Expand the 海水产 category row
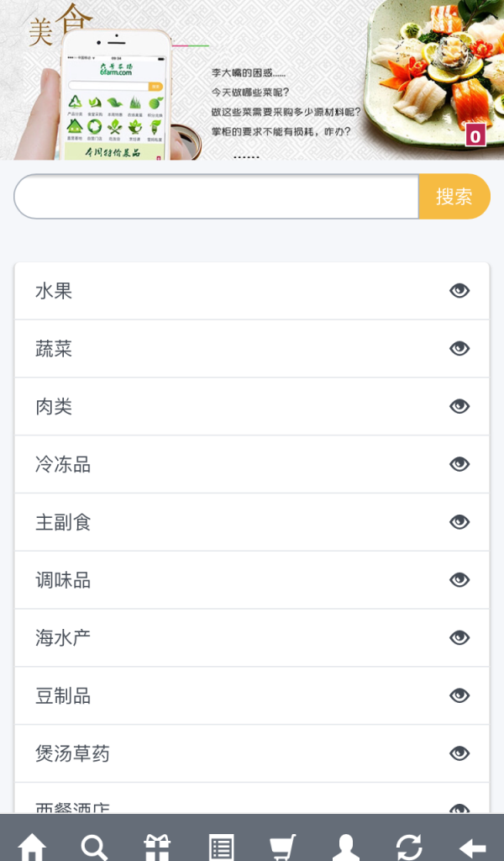The width and height of the screenshot is (504, 861). (252, 637)
